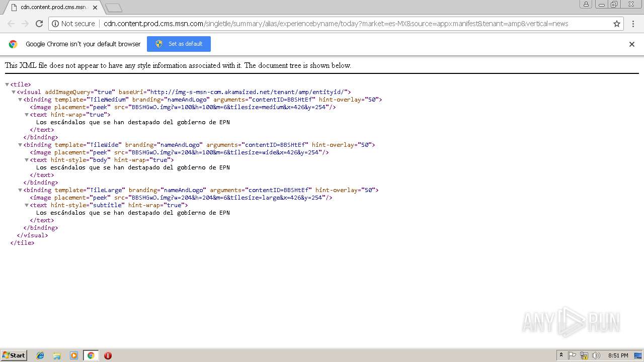This screenshot has width=644, height=362.
Task: Minimize the Chrome window
Action: point(601,4)
